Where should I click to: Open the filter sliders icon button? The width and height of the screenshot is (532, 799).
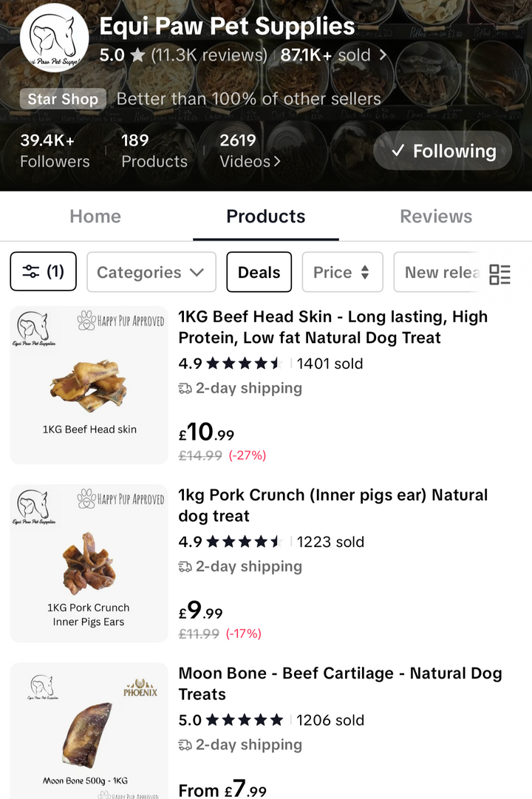point(44,272)
